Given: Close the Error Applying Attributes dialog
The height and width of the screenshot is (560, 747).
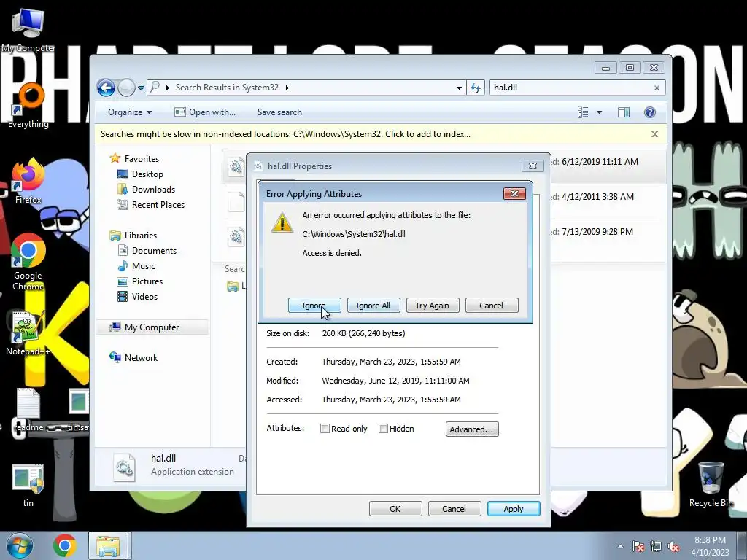Looking at the screenshot, I should point(514,193).
